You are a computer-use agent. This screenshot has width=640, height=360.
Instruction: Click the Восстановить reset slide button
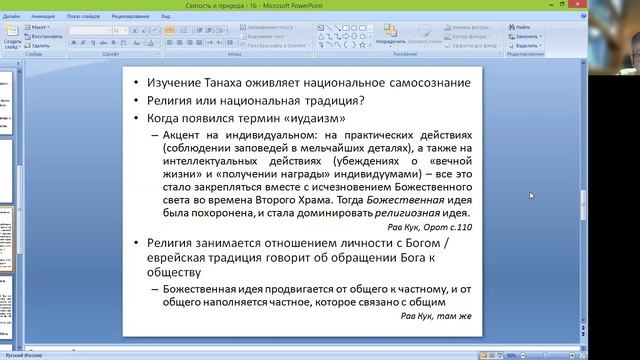[x=43, y=37]
